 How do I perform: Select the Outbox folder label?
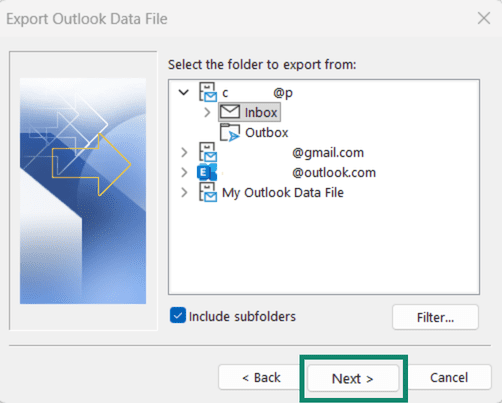tap(267, 133)
